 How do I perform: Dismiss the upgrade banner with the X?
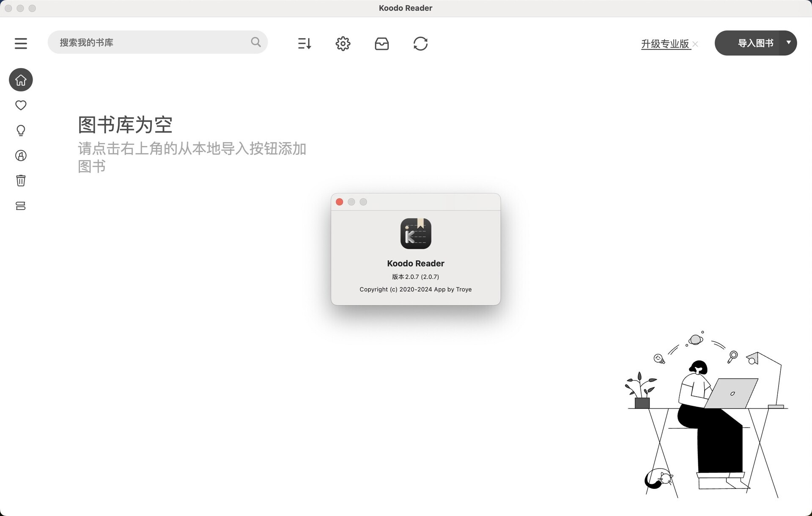pyautogui.click(x=696, y=44)
